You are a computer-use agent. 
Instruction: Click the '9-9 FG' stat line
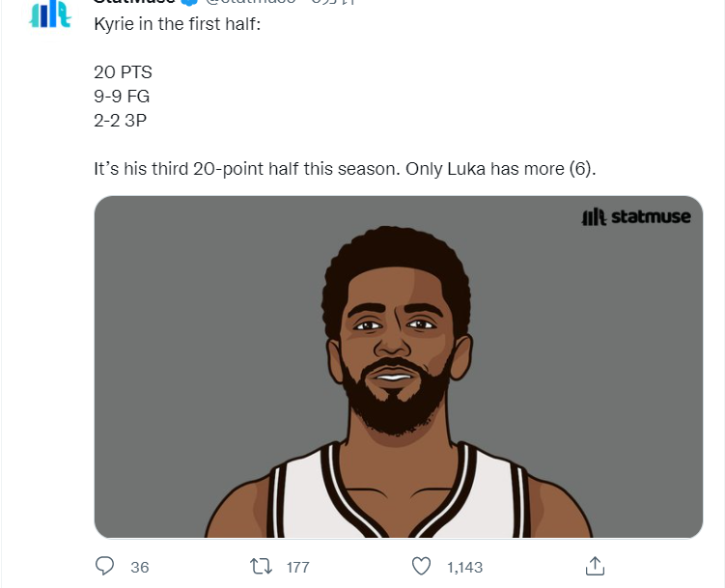(x=122, y=97)
